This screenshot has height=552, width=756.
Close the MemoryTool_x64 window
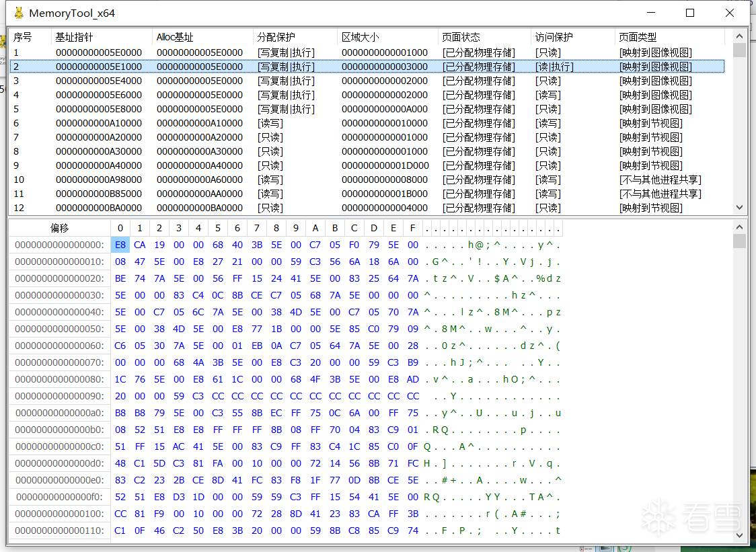tap(730, 13)
